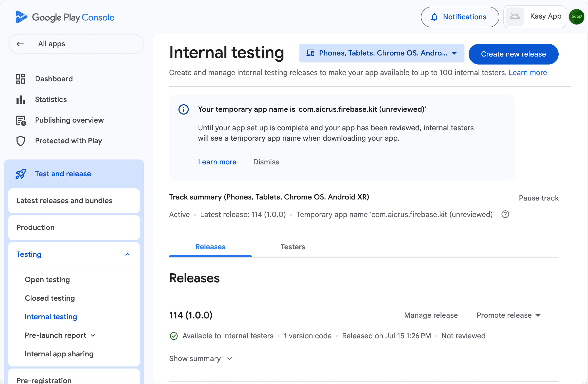This screenshot has width=588, height=384.
Task: Click the Protected with Play shield icon
Action: pyautogui.click(x=21, y=141)
